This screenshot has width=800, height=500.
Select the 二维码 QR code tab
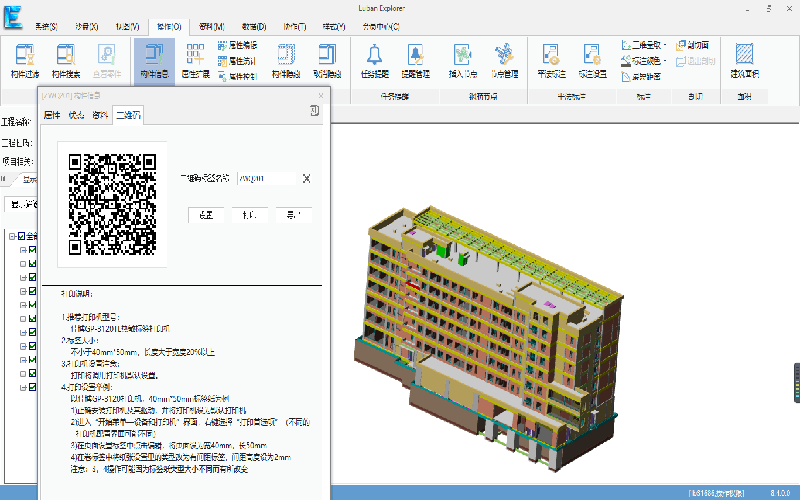click(x=128, y=115)
